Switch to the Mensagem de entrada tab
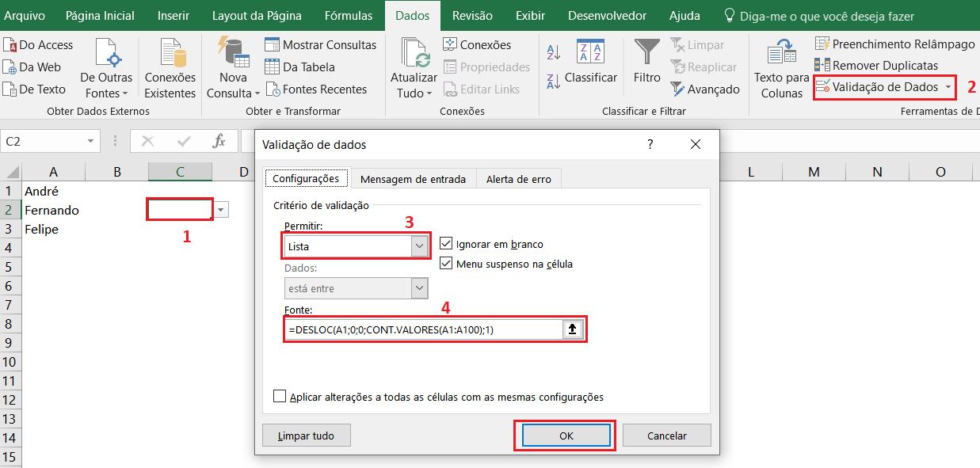 [413, 179]
